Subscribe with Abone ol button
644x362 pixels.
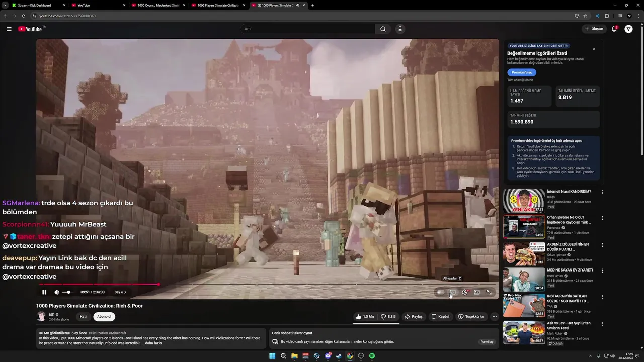click(x=104, y=317)
